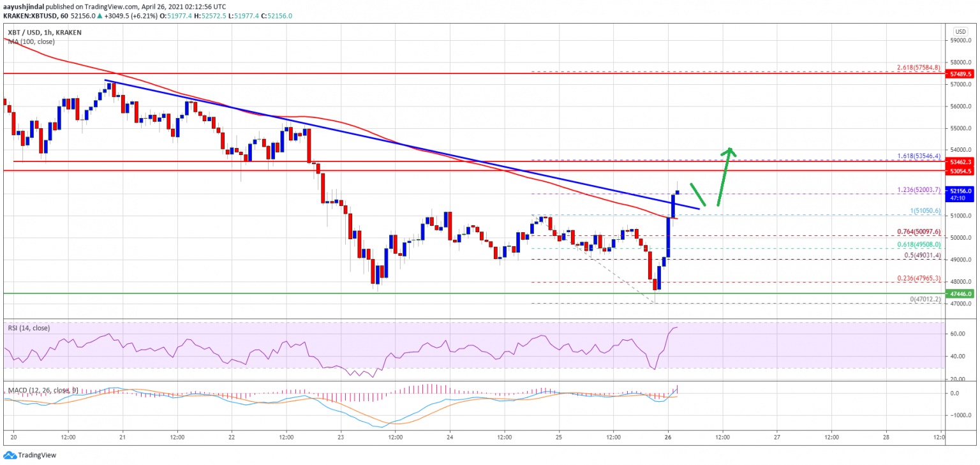The width and height of the screenshot is (980, 465).
Task: Click the USD currency button on price axis
Action: point(961,31)
